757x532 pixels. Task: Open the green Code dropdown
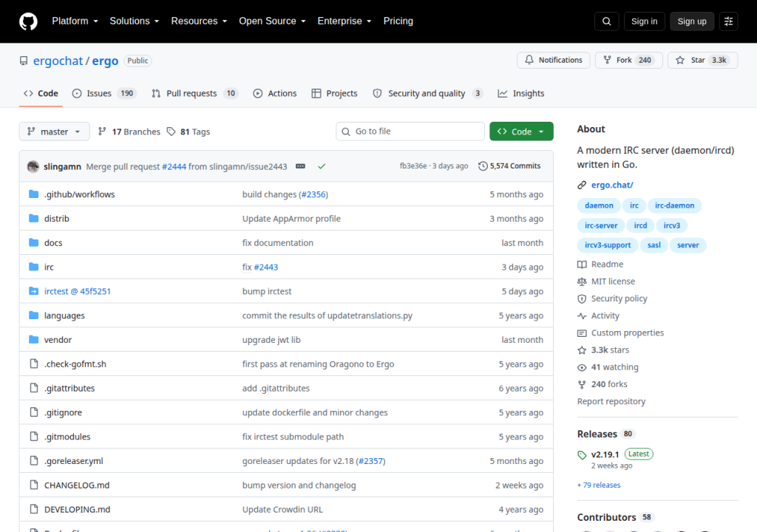coord(521,132)
